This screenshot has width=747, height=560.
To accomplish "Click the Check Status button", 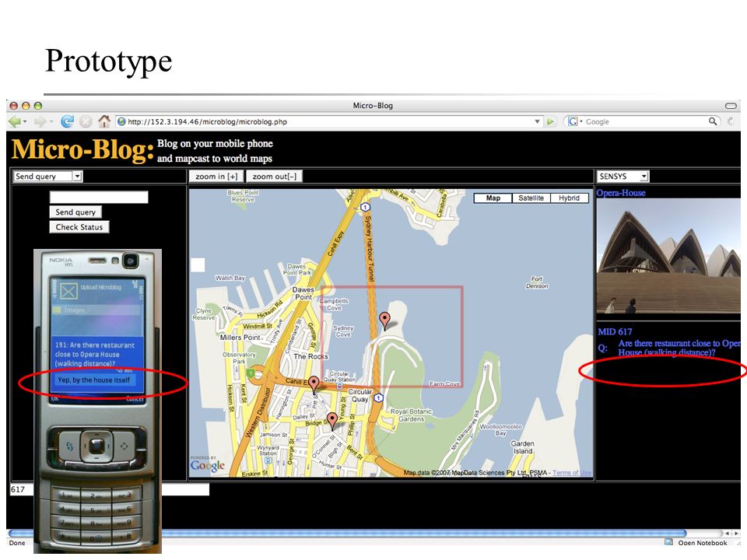I will click(79, 227).
